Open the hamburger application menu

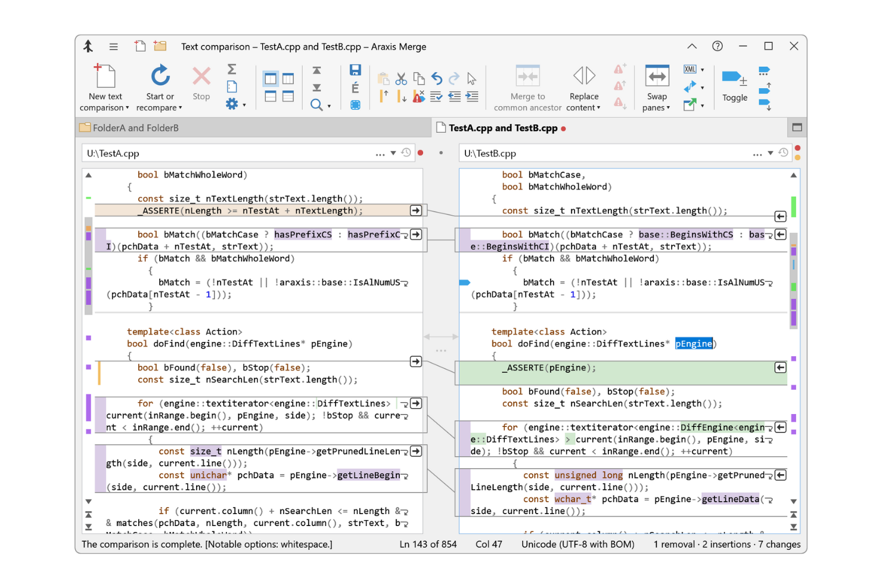point(113,46)
